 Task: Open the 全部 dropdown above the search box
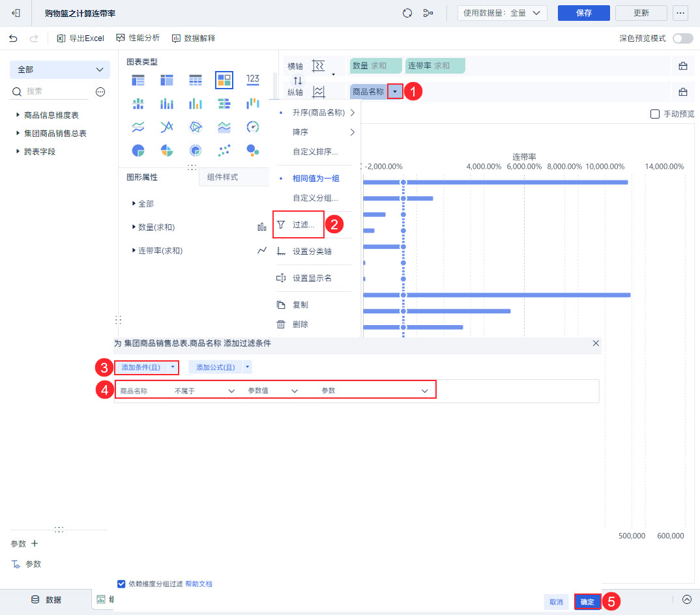(x=60, y=70)
